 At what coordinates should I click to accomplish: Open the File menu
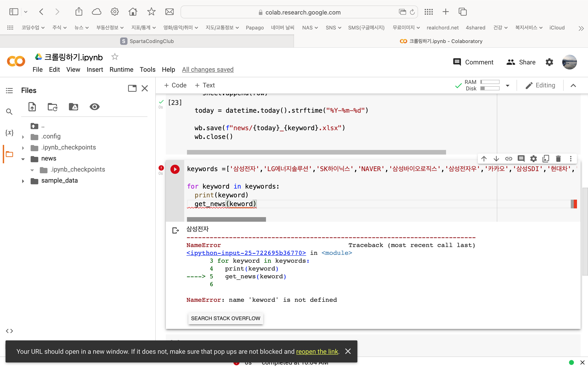(x=38, y=70)
